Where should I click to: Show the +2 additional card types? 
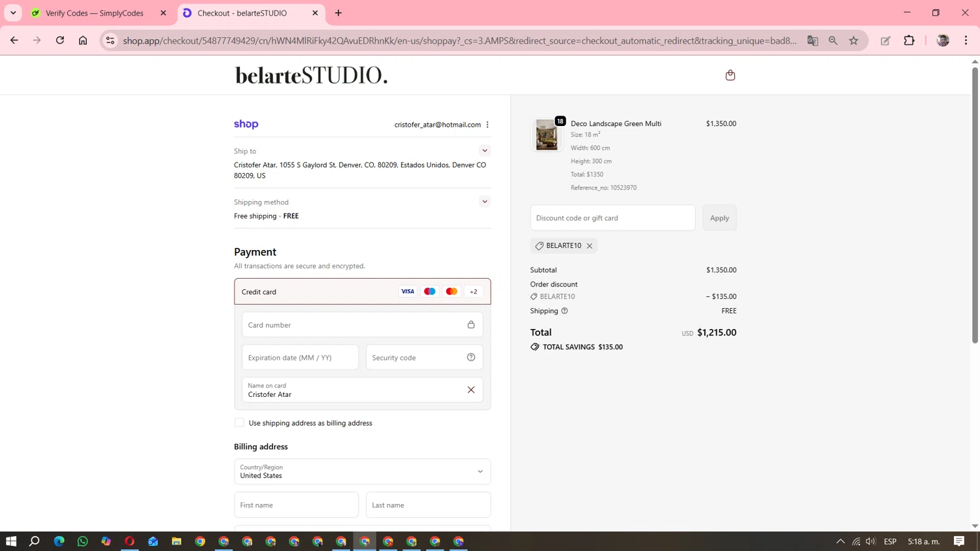tap(474, 292)
